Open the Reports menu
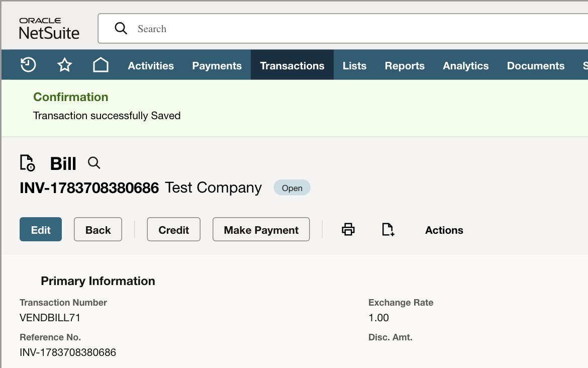 click(405, 66)
